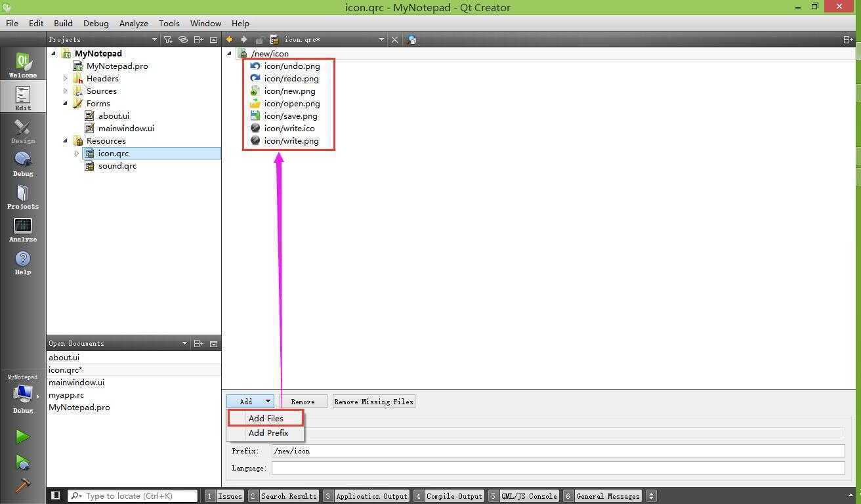Viewport: 861px width, 504px height.
Task: Toggle synchronize with editor link icon
Action: point(183,39)
